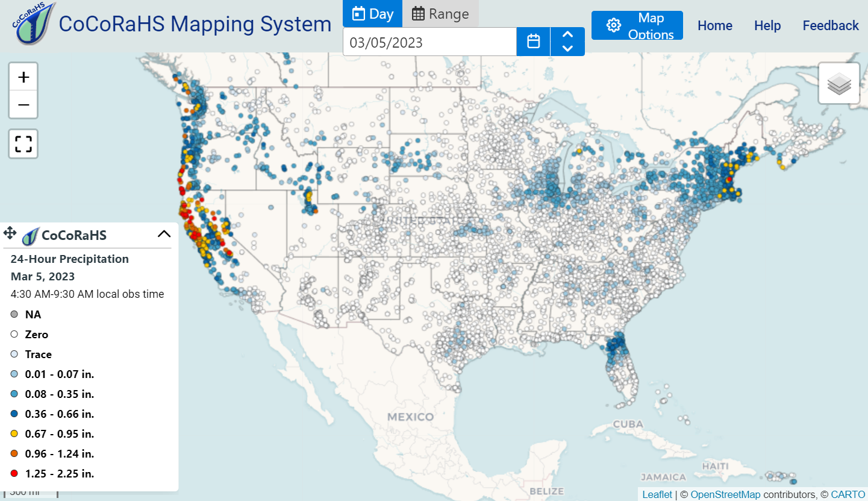The image size is (868, 501).
Task: Step date back with down arrow
Action: pyautogui.click(x=567, y=48)
